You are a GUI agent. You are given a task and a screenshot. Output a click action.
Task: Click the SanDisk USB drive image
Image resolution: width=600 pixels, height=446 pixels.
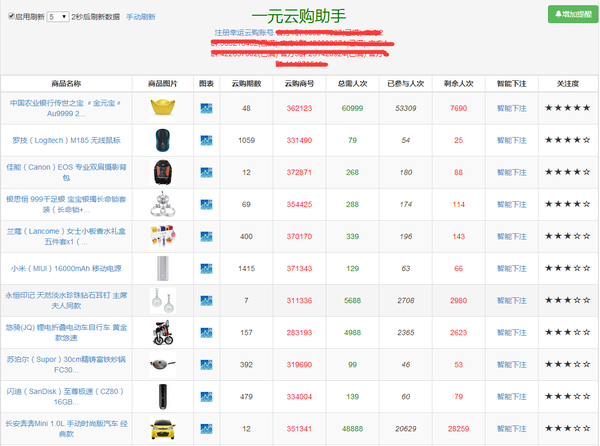pos(163,397)
